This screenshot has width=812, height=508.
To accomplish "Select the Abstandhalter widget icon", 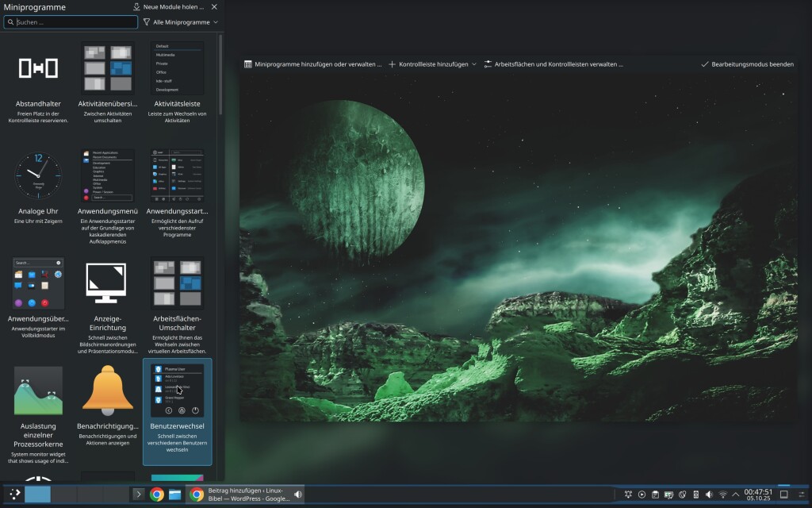I will (x=38, y=69).
